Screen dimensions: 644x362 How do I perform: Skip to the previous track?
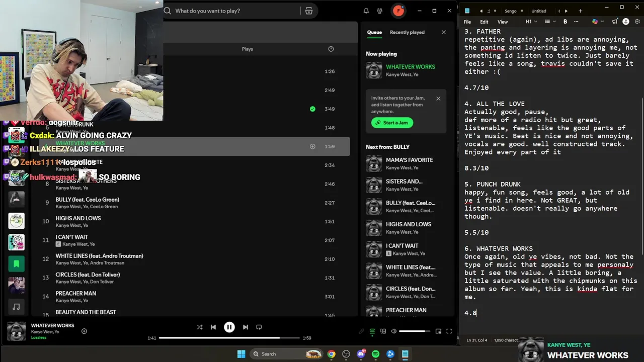213,327
